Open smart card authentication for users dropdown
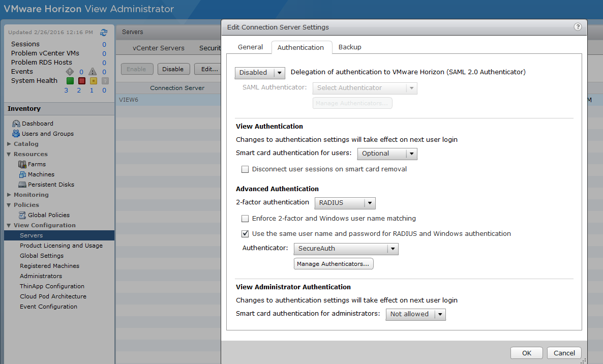The image size is (603, 364). 387,154
